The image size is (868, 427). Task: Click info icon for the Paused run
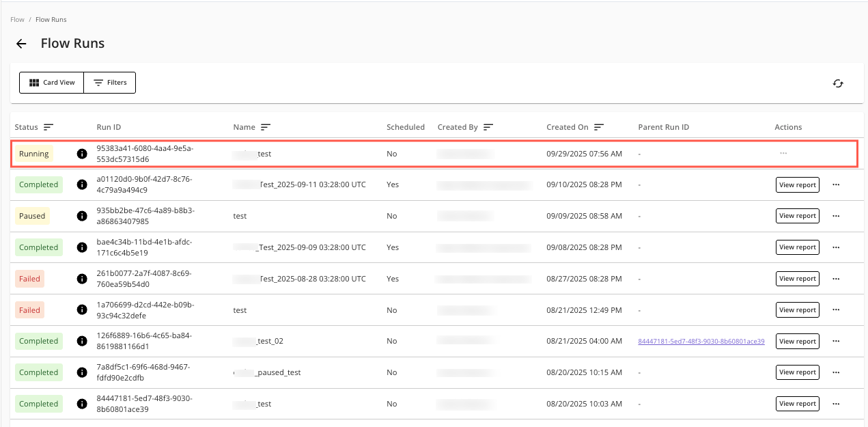(82, 216)
